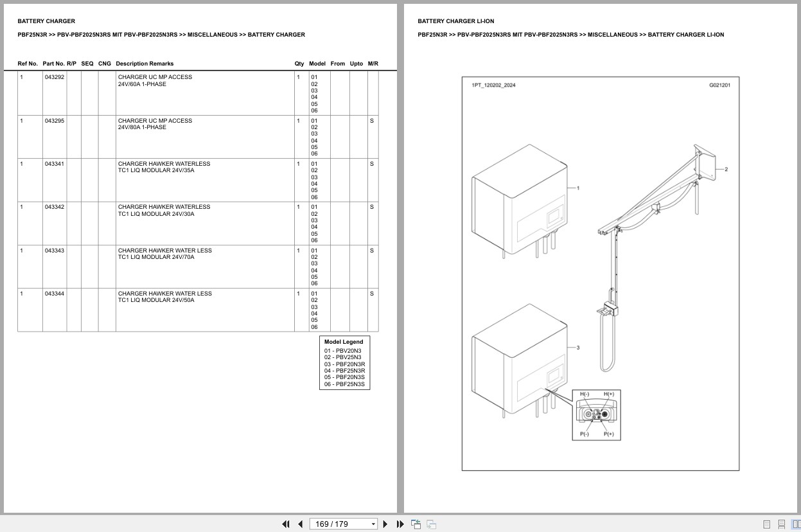Click legend entry 02 - PBV25N3
The width and height of the screenshot is (801, 532).
tap(343, 357)
